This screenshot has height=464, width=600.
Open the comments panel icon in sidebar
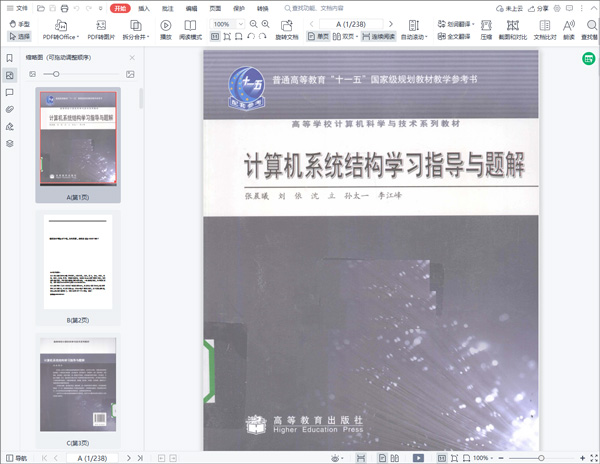pyautogui.click(x=10, y=93)
